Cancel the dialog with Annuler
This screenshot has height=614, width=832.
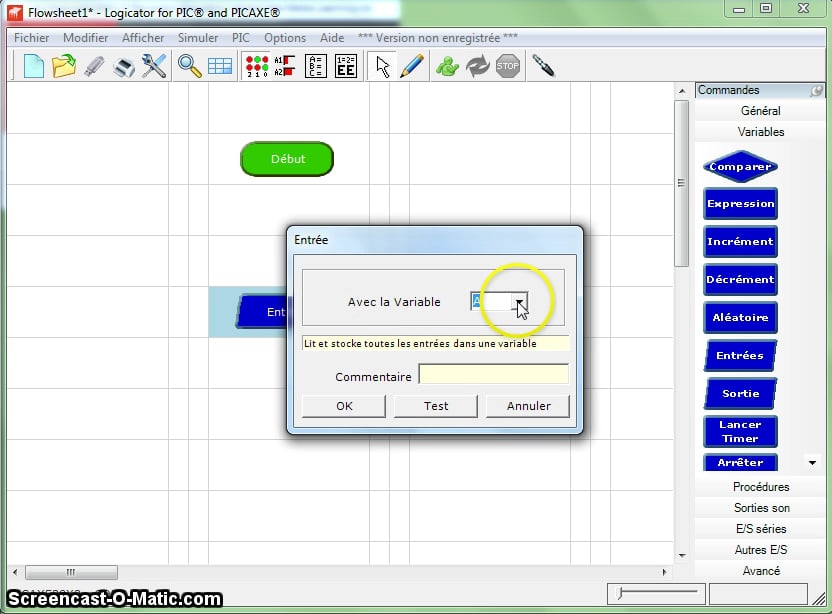coord(528,406)
